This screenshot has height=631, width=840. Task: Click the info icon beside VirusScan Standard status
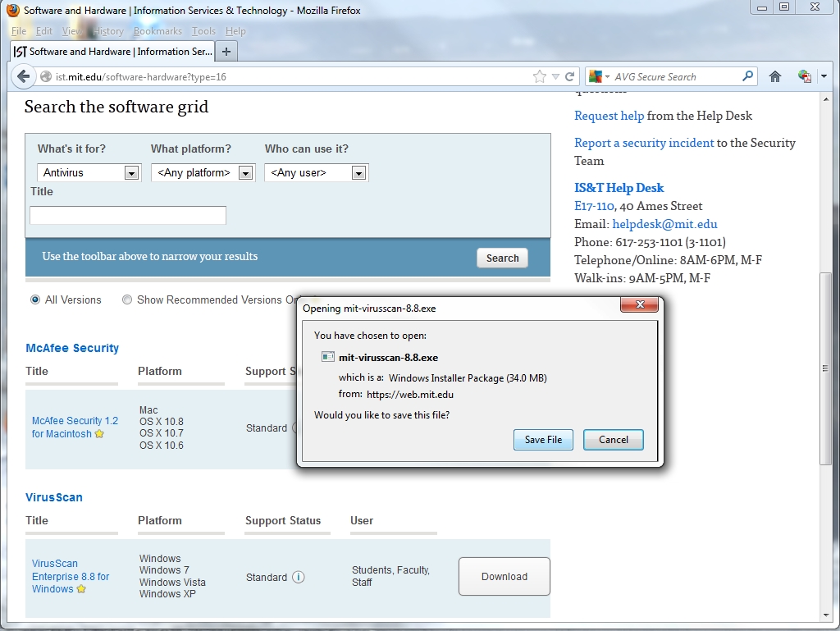pos(299,577)
